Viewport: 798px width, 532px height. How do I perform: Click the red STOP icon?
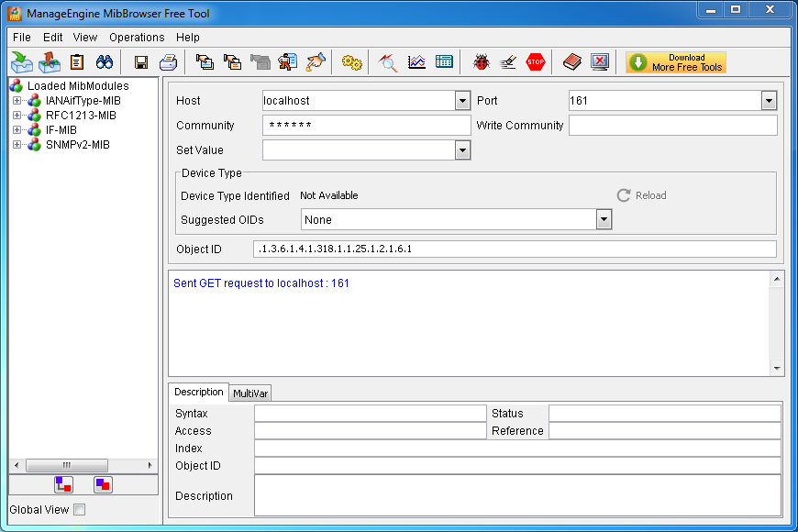pyautogui.click(x=536, y=62)
